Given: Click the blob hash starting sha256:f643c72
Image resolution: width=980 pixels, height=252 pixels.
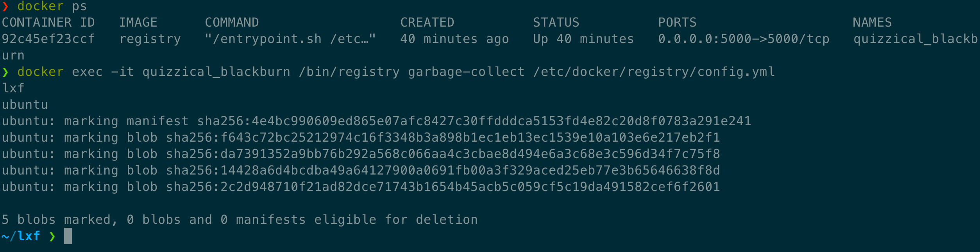Looking at the screenshot, I should coord(443,137).
